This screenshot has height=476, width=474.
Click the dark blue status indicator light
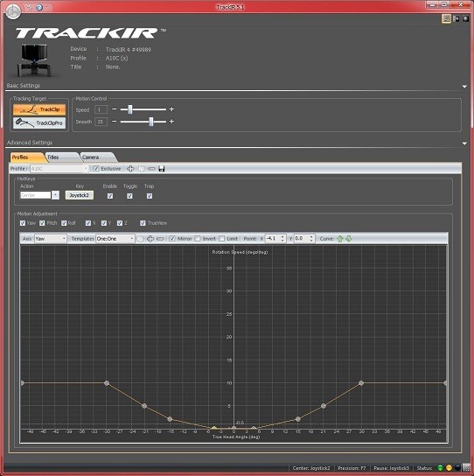click(x=457, y=468)
